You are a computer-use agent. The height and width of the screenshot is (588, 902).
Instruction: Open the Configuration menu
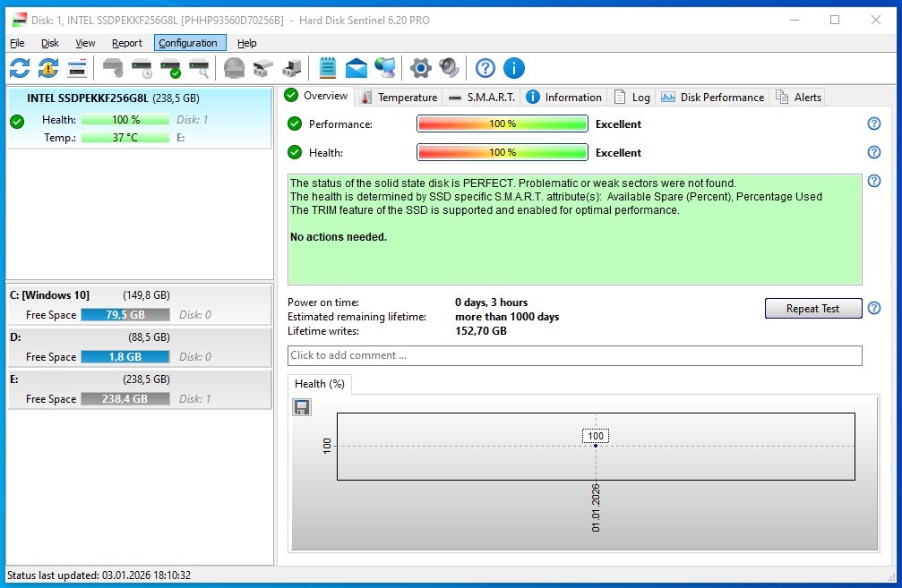coord(188,43)
